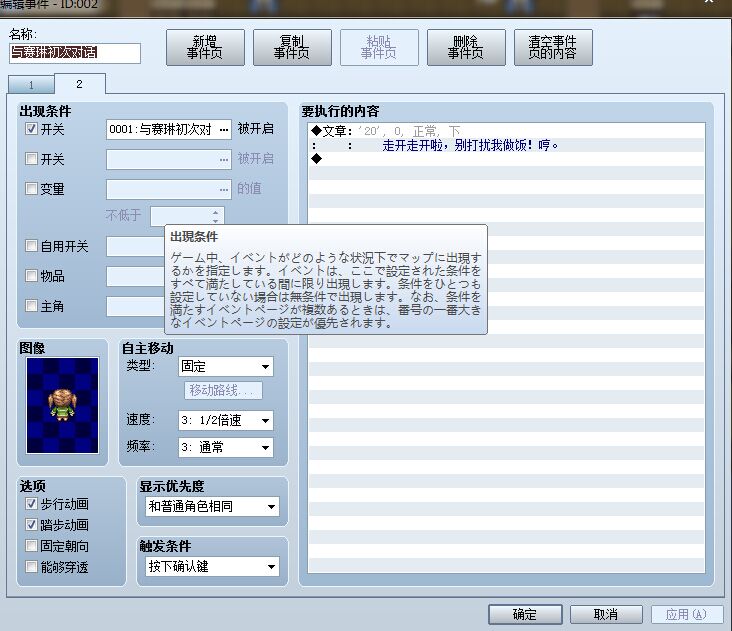Screen dimensions: 732x631
Task: Toggle the 踏步动画 option checkbox
Action: 31,525
